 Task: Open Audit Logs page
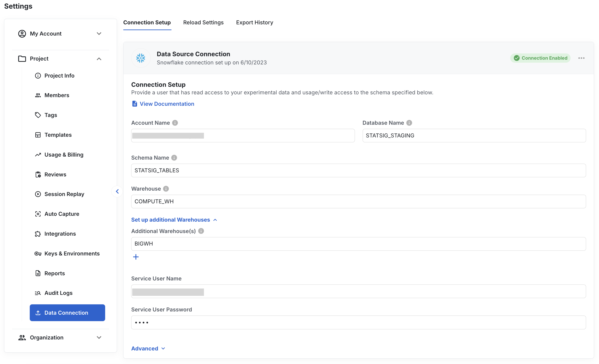tap(58, 293)
